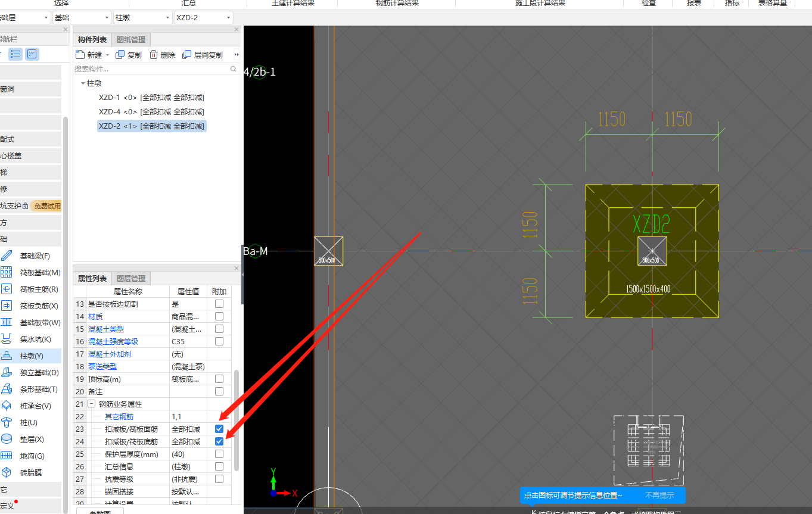Close the navigation bar panel
The image size is (812, 514).
[66, 30]
